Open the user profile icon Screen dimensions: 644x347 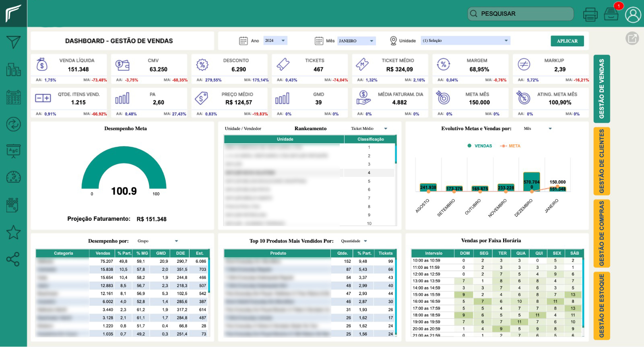click(633, 15)
